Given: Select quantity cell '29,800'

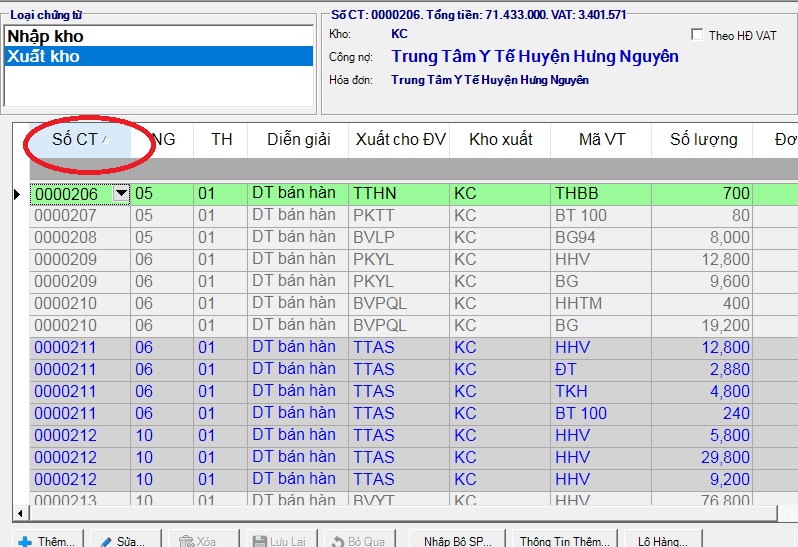Looking at the screenshot, I should point(702,457).
